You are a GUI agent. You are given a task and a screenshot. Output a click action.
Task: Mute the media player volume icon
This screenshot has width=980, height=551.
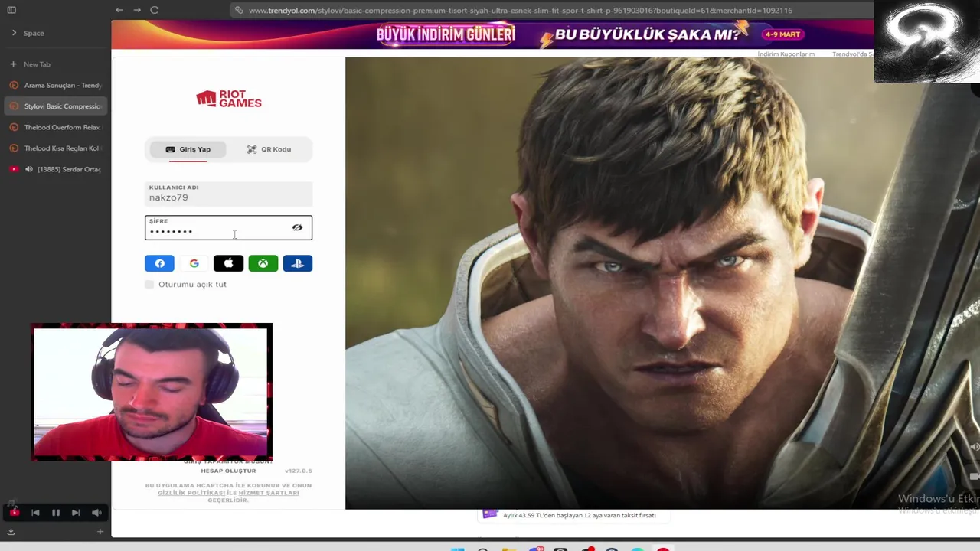coord(96,513)
